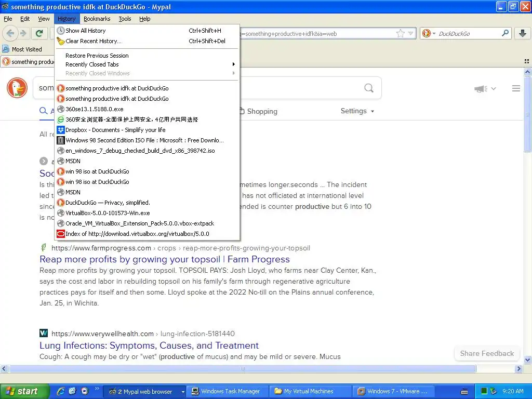Select the 'something produ' browser tab
The width and height of the screenshot is (532, 399).
click(x=29, y=62)
